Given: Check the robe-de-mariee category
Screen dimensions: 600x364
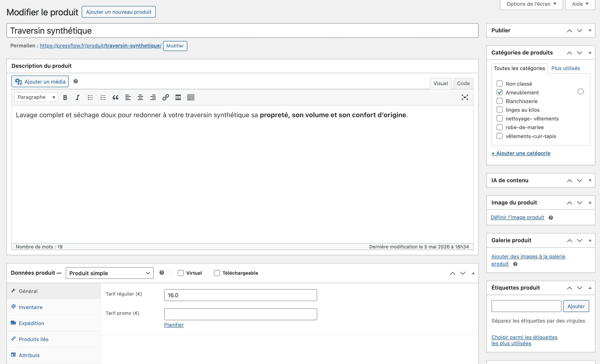Looking at the screenshot, I should click(499, 127).
